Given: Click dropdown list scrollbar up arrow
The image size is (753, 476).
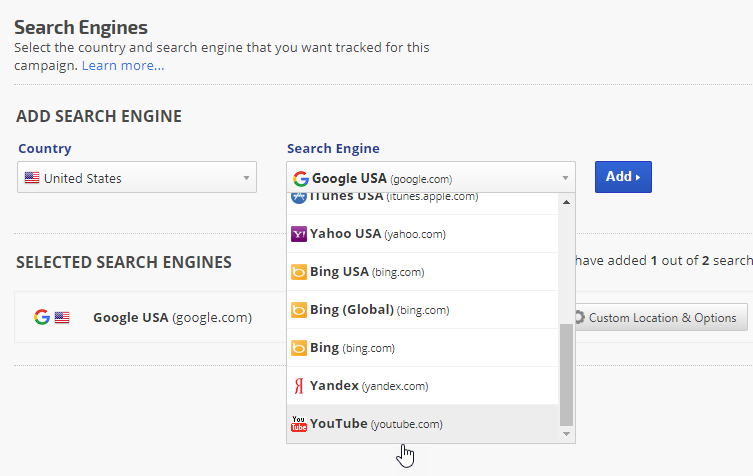Looking at the screenshot, I should tap(566, 202).
